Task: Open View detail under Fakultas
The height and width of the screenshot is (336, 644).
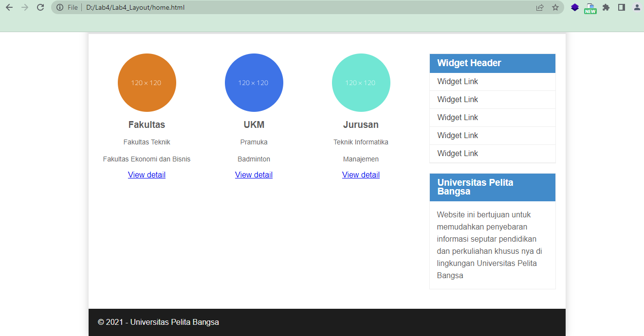Action: tap(147, 175)
